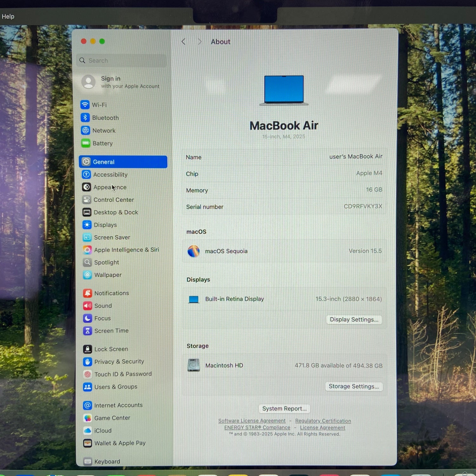Viewport: 476px width, 476px height.
Task: Open the Wallet & Apple Pay icon
Action: point(88,443)
